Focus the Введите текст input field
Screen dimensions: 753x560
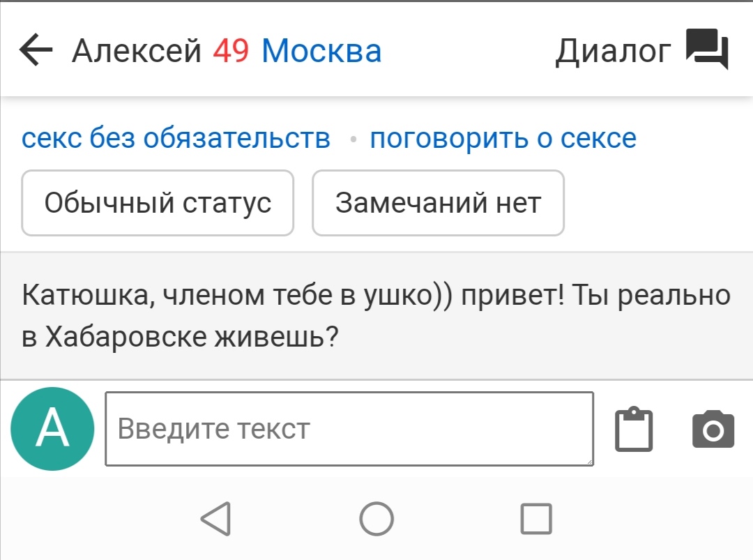(349, 429)
